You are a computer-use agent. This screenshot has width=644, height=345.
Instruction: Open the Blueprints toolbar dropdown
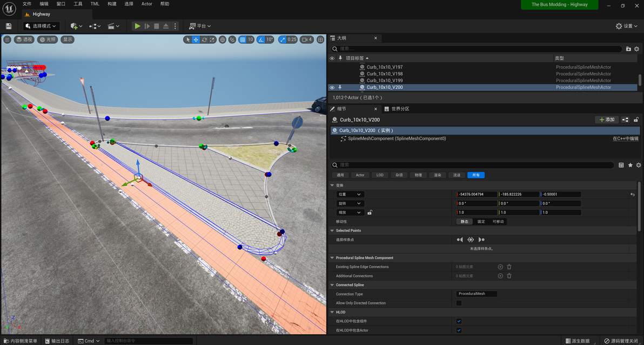(x=95, y=26)
